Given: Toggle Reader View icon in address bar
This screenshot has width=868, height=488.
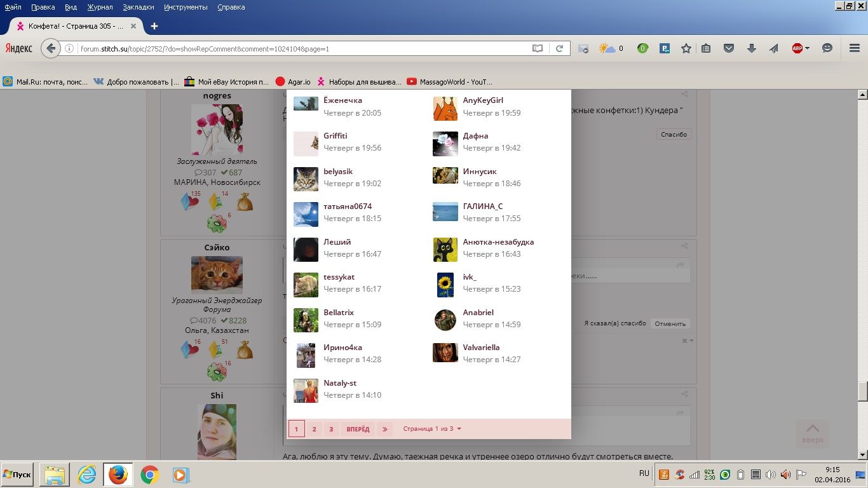Looking at the screenshot, I should [538, 48].
